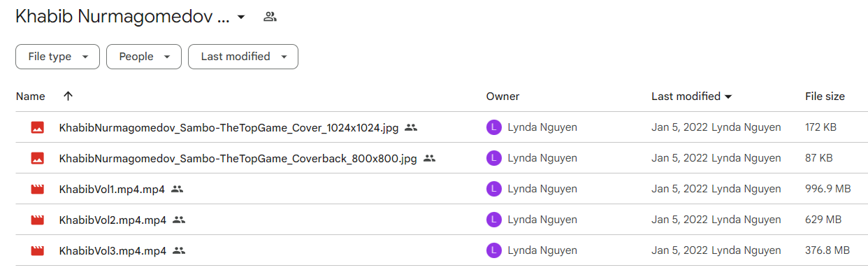Image resolution: width=868 pixels, height=277 pixels.
Task: Click video icon of KhabibVol2.mp4.mp4
Action: point(38,220)
